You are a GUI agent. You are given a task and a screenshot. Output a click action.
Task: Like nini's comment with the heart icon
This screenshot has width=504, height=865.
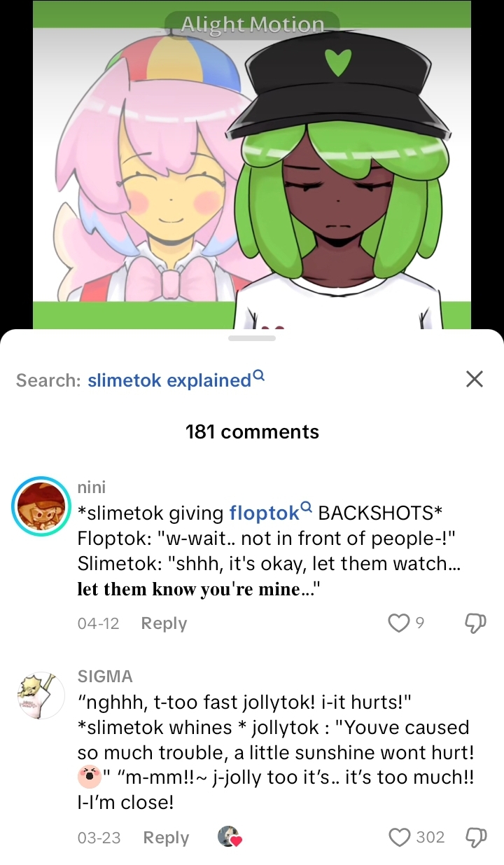pos(398,623)
